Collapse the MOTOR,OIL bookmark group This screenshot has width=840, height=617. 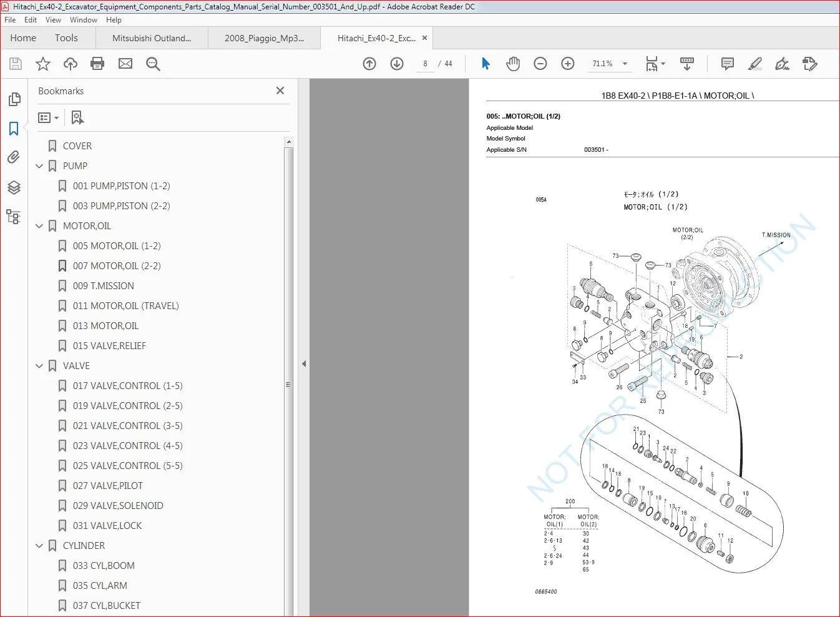tap(39, 226)
